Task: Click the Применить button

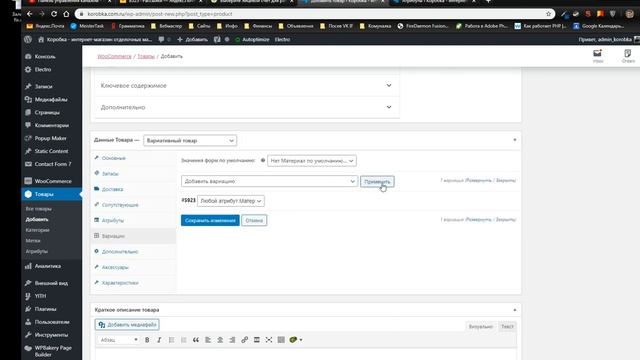Action: point(377,182)
